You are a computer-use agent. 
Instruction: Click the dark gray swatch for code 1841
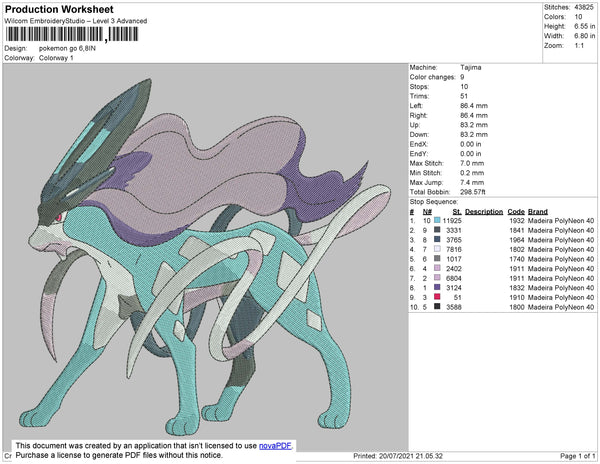pos(437,230)
